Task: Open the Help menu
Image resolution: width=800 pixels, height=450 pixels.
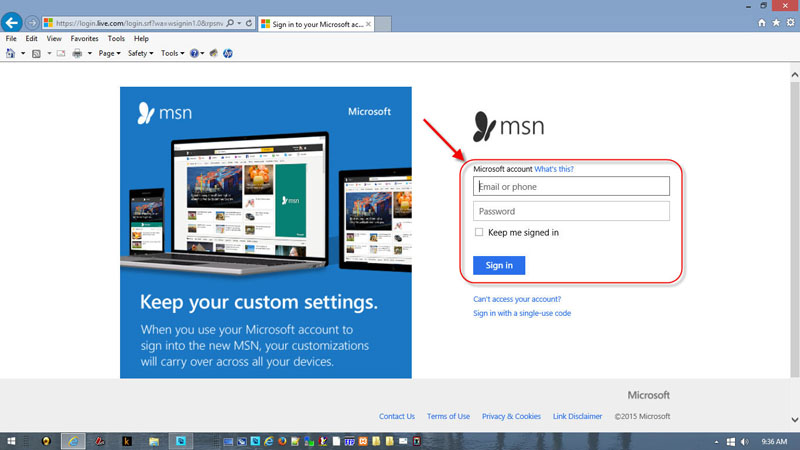Action: coord(141,38)
